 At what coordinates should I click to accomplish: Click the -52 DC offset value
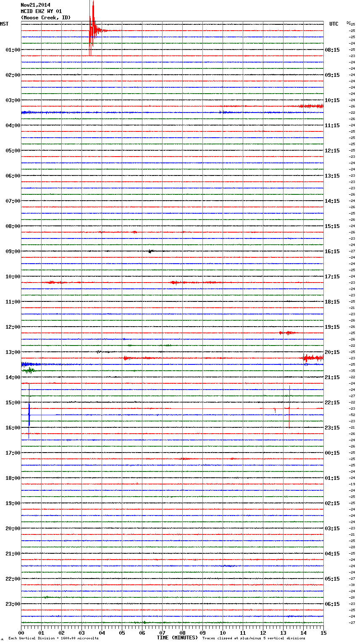352,415
